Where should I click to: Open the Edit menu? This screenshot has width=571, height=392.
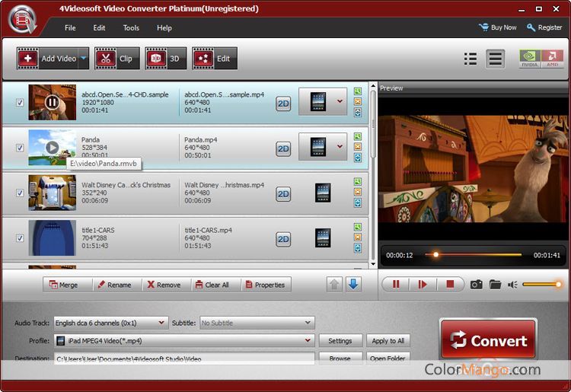[x=99, y=27]
